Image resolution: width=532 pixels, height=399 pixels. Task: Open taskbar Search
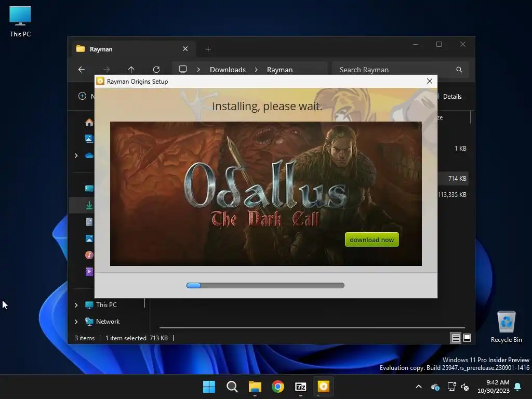tap(232, 387)
